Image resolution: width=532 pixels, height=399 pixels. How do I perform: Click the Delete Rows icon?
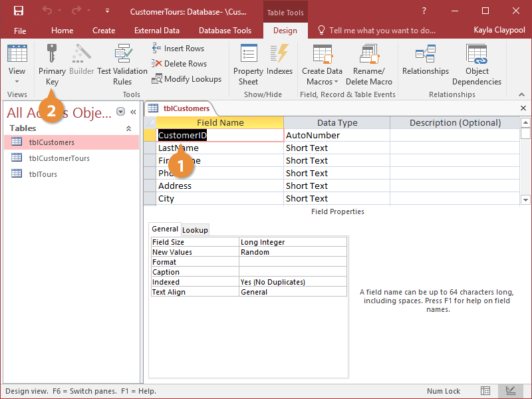point(181,63)
